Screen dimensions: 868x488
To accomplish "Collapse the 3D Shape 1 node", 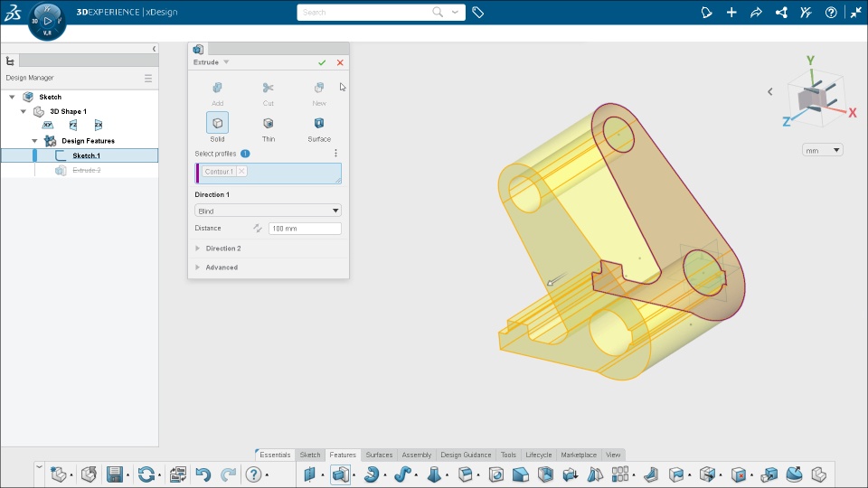I will click(24, 111).
